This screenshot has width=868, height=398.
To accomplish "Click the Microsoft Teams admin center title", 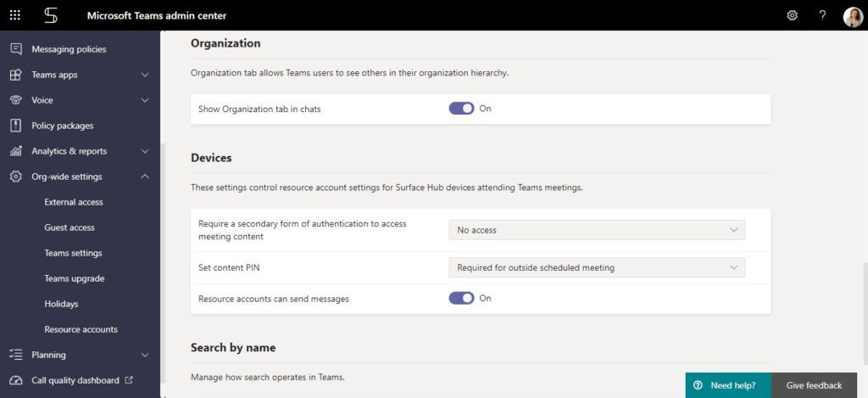I will pyautogui.click(x=157, y=15).
